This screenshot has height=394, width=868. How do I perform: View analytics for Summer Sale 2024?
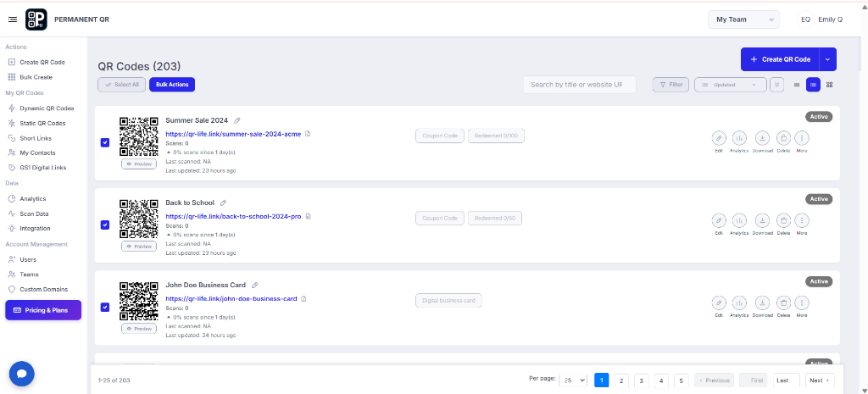[x=739, y=138]
